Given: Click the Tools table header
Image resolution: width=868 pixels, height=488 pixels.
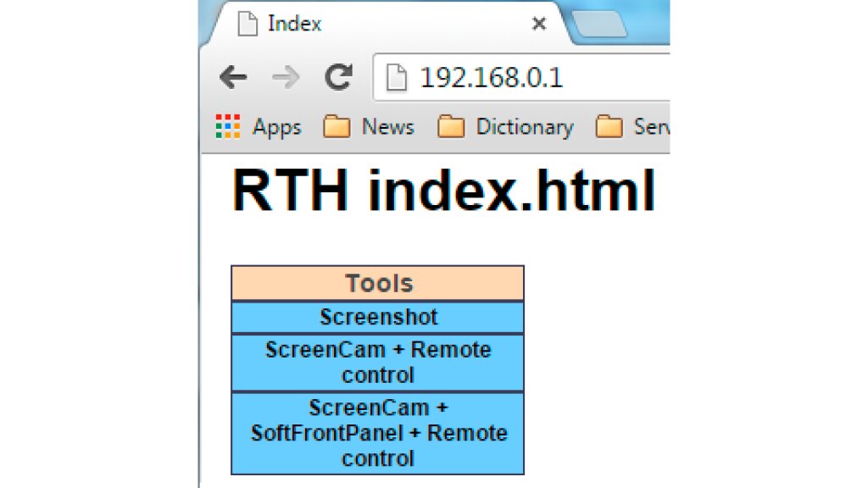Looking at the screenshot, I should [378, 283].
